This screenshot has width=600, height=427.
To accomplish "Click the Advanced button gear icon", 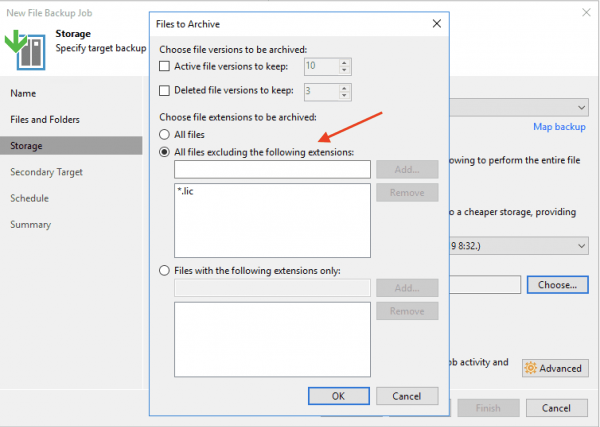I will click(x=529, y=368).
